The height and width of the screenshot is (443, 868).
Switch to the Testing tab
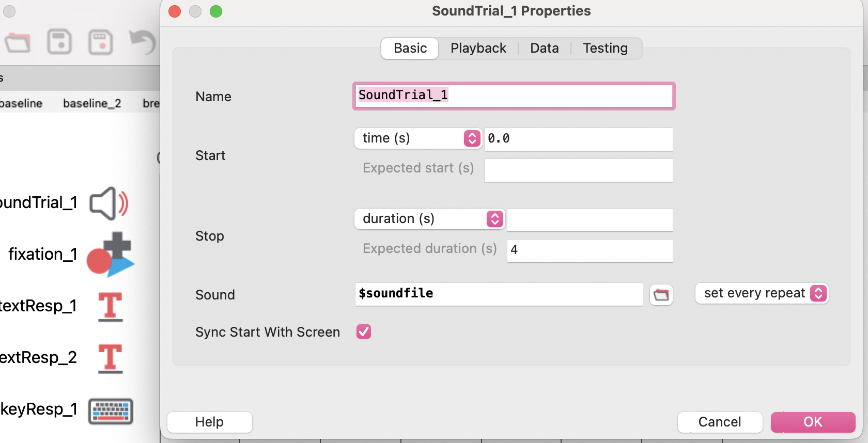(606, 49)
